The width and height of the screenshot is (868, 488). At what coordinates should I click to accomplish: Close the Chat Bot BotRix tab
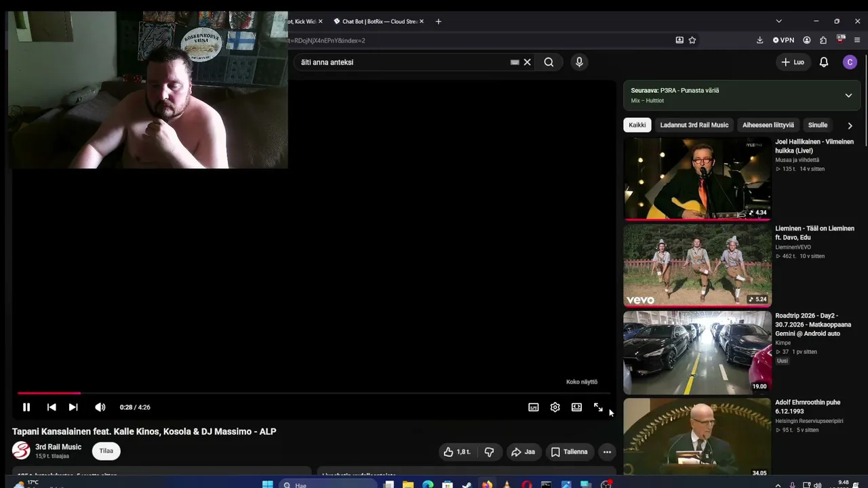coord(422,22)
